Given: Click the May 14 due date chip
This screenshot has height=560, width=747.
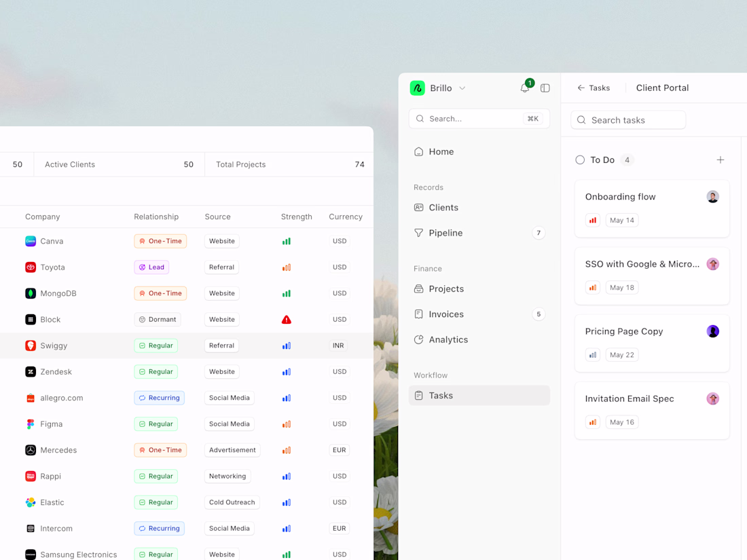Looking at the screenshot, I should click(622, 220).
